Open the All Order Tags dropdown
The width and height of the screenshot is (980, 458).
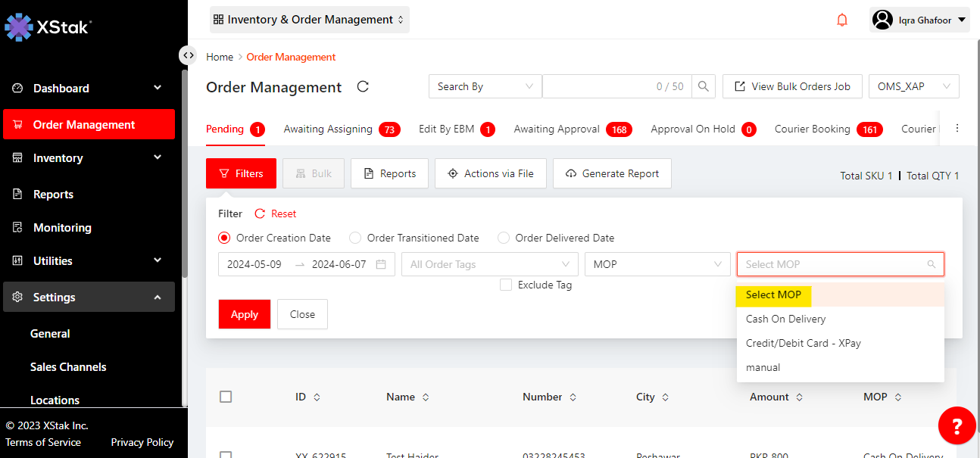coord(489,264)
